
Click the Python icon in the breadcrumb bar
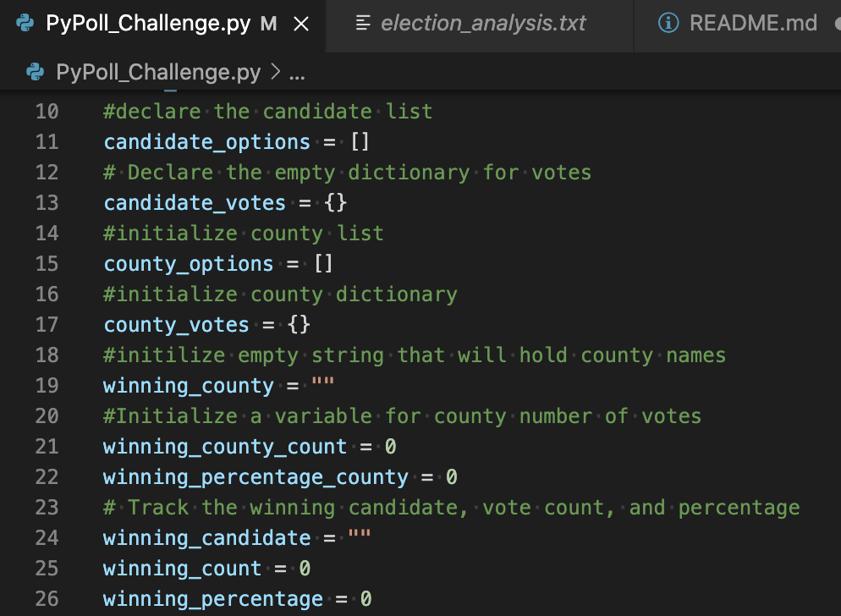34,72
